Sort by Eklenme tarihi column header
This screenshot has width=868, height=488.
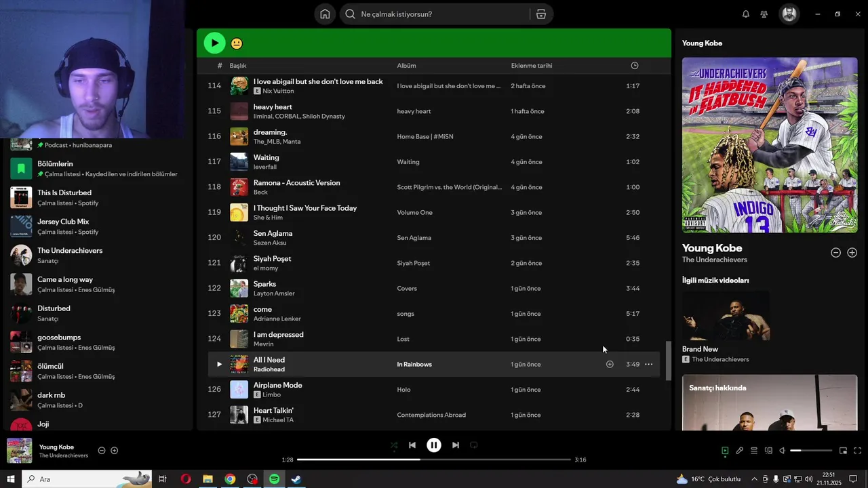(x=532, y=66)
